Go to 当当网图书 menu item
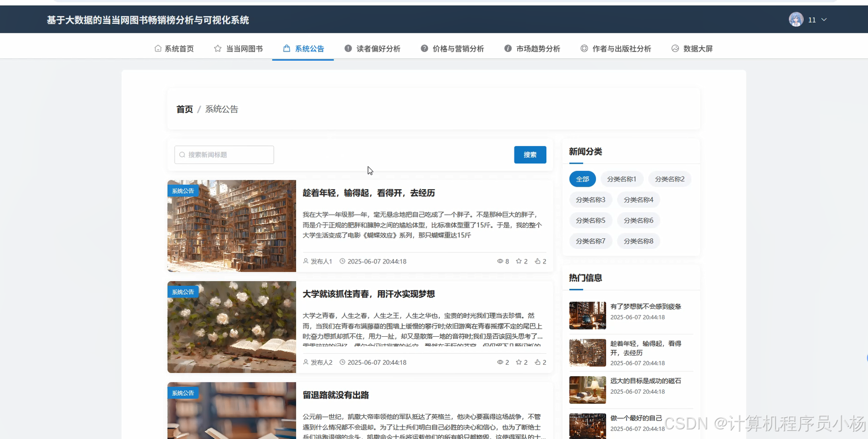The width and height of the screenshot is (868, 439). point(239,48)
